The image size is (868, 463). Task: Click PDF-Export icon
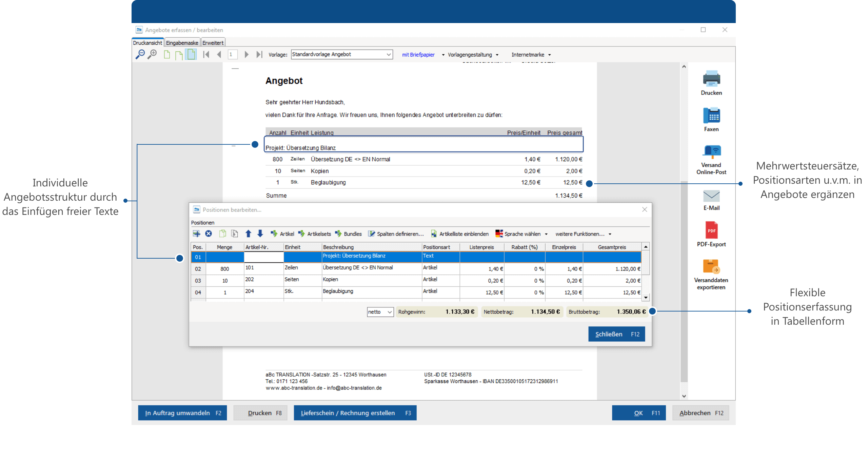tap(711, 230)
